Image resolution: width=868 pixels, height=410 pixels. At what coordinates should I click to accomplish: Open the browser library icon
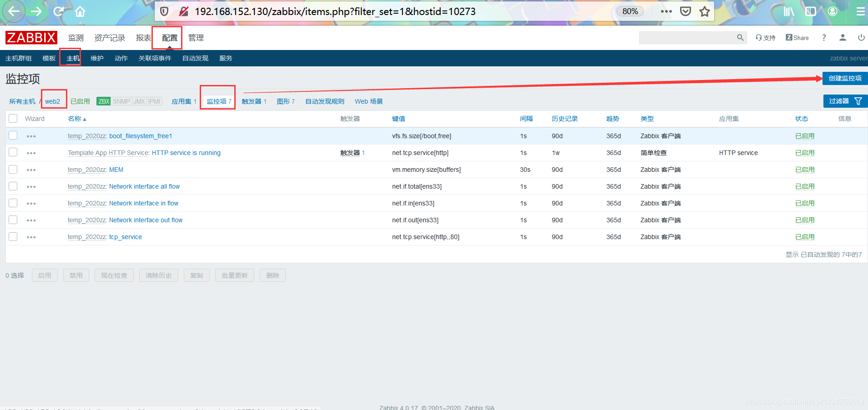pos(789,11)
